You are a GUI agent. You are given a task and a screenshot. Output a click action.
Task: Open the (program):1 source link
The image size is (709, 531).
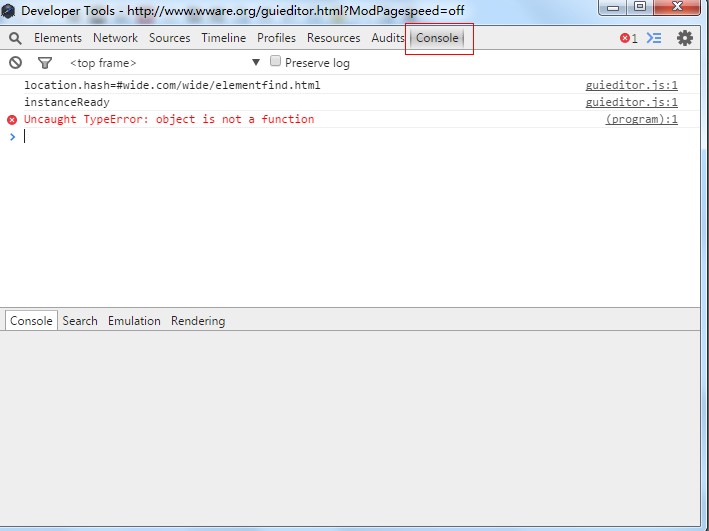641,120
